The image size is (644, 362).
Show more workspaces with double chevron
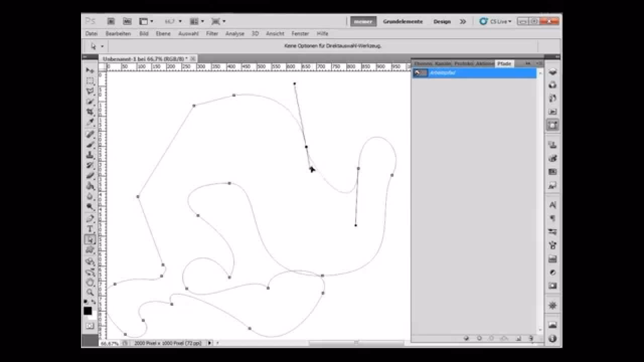point(463,22)
